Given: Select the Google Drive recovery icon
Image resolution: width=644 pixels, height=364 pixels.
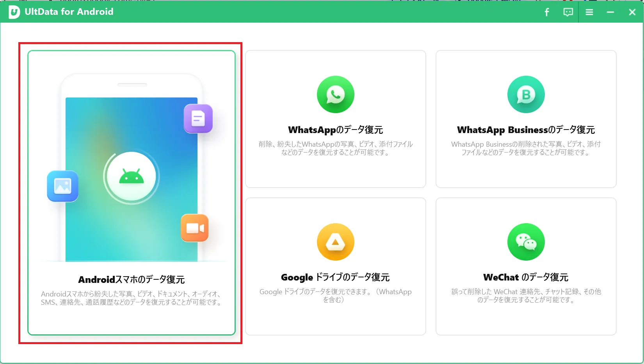Looking at the screenshot, I should [x=335, y=242].
